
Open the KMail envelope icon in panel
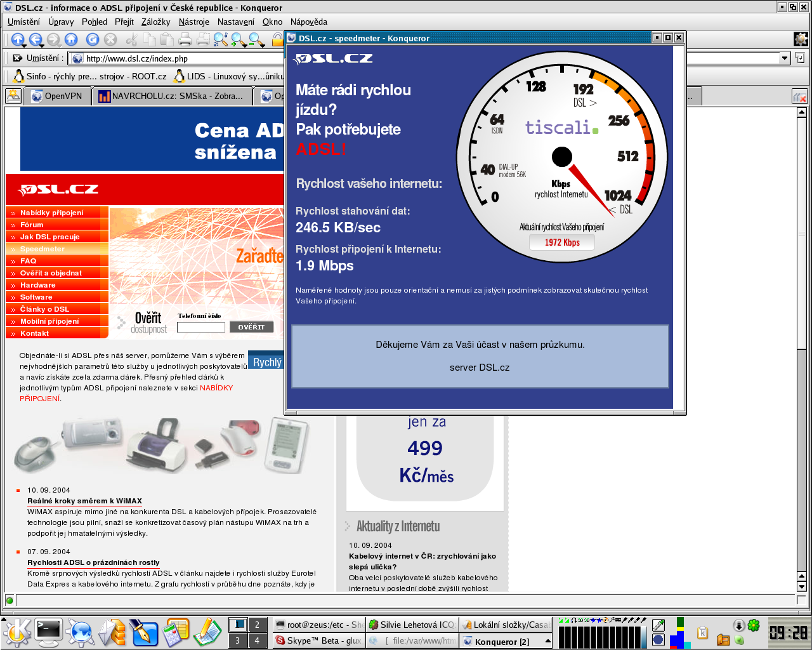point(112,632)
